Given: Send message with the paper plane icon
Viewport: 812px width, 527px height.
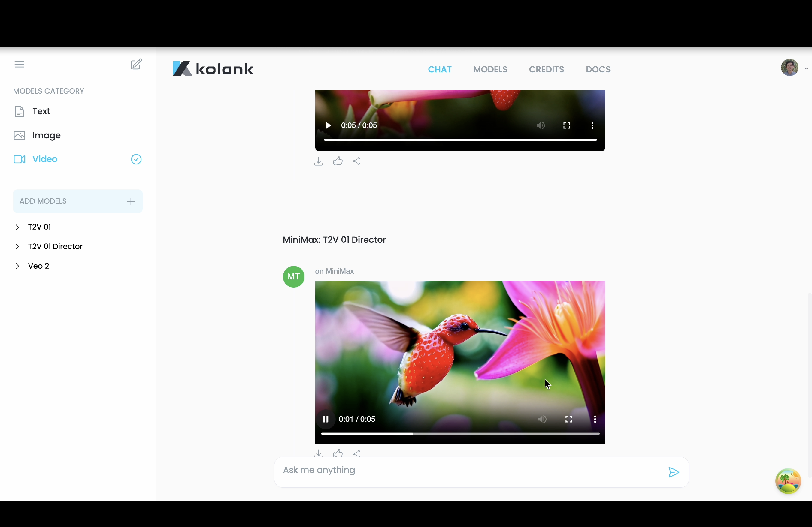Looking at the screenshot, I should tap(674, 472).
